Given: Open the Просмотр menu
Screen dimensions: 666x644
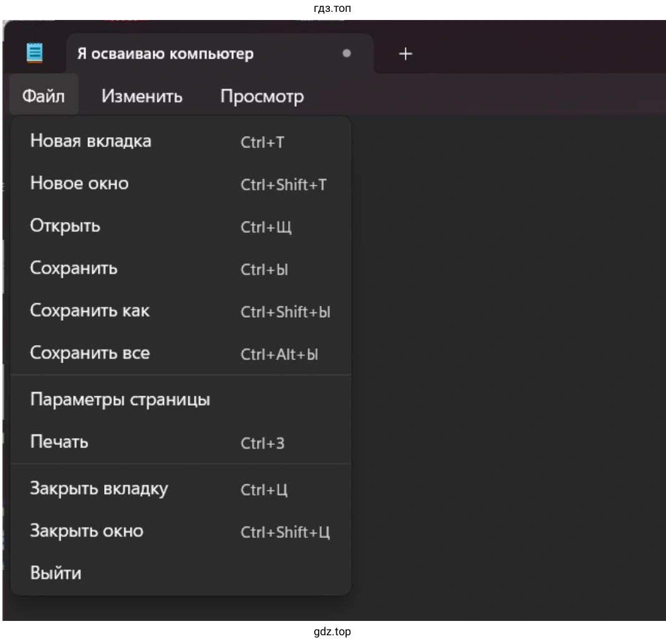Looking at the screenshot, I should [x=262, y=96].
